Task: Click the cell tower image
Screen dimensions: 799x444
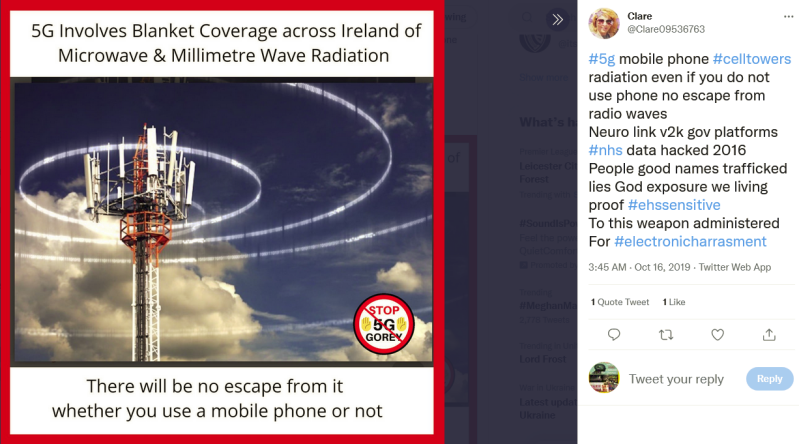Action: (222, 222)
